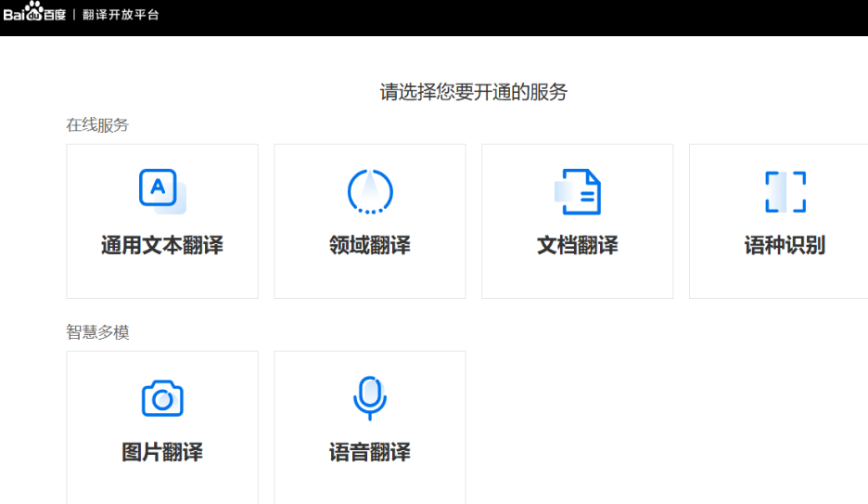Click the 通用文本翻译 letter A icon
Viewport: 868px width, 504px height.
(x=161, y=190)
